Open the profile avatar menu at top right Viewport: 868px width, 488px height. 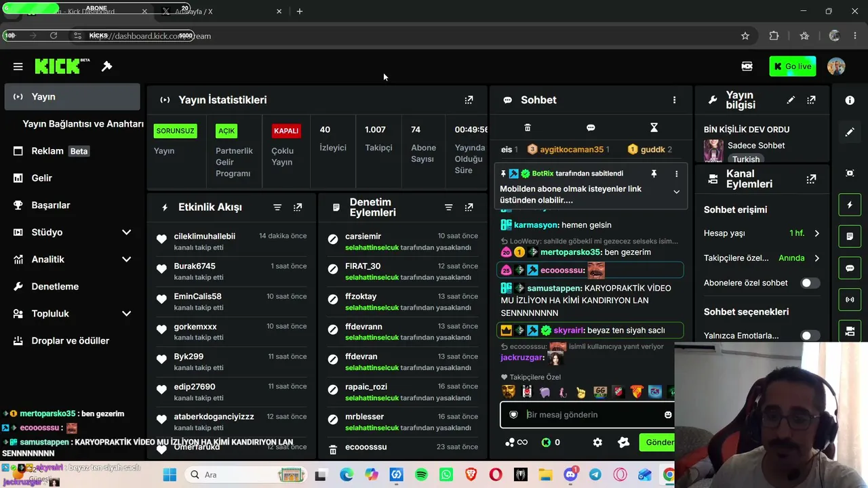pyautogui.click(x=836, y=66)
